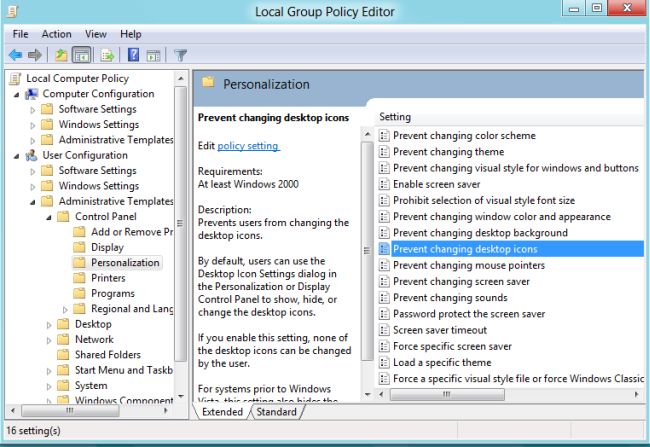Click the Export List toolbar icon
The height and width of the screenshot is (447, 650).
point(107,55)
